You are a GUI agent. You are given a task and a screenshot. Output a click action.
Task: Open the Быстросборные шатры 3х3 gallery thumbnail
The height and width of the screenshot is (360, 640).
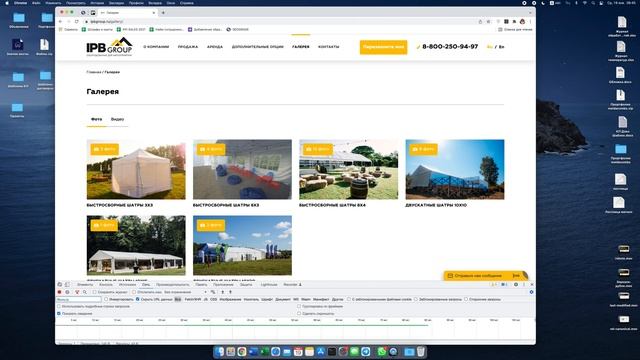(136, 169)
